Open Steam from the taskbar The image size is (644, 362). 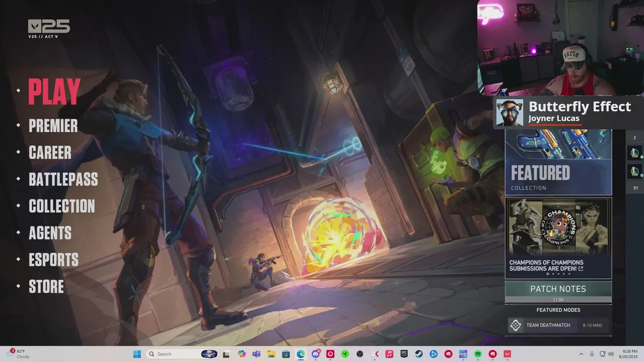tap(419, 354)
